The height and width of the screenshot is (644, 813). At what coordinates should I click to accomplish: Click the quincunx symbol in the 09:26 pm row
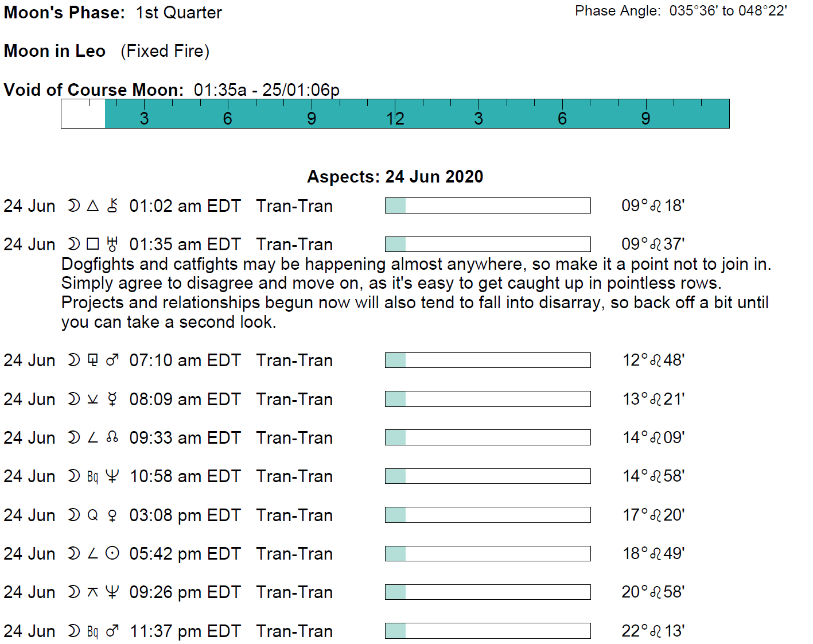click(x=92, y=592)
